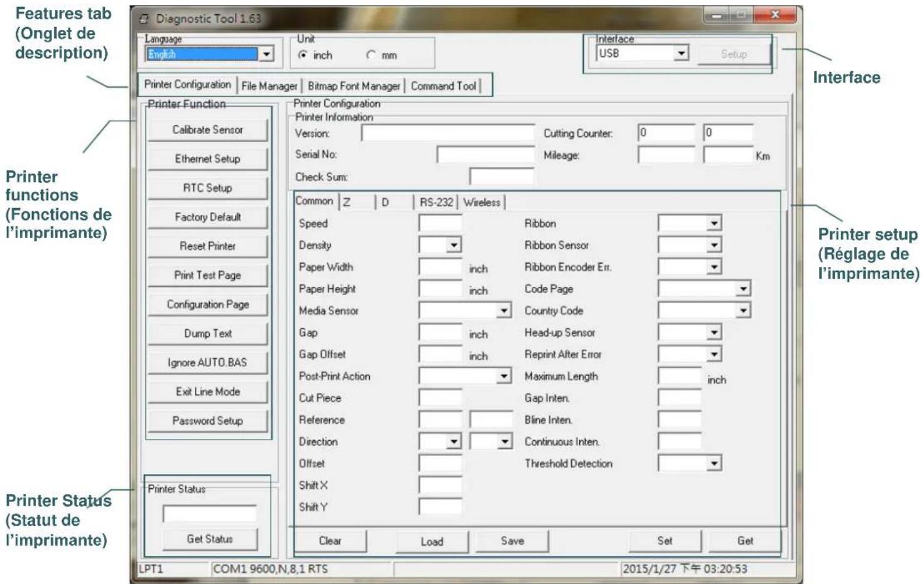
Task: Click the Paper Width field
Action: pyautogui.click(x=440, y=267)
